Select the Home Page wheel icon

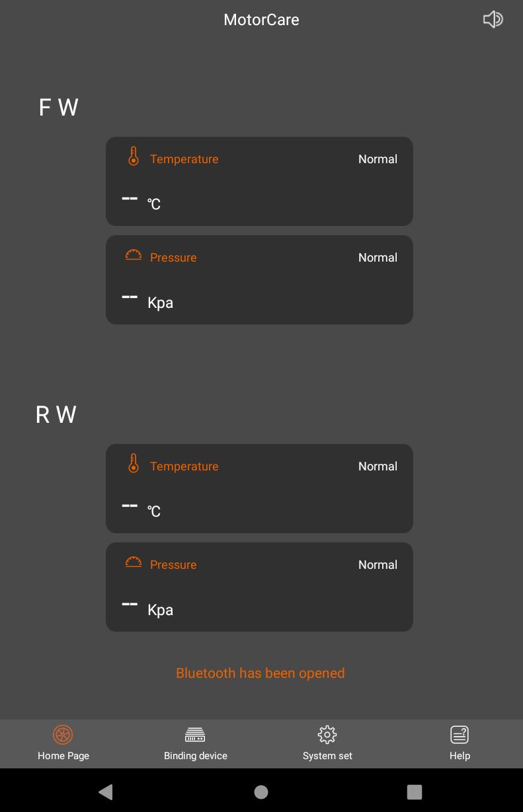pyautogui.click(x=63, y=735)
